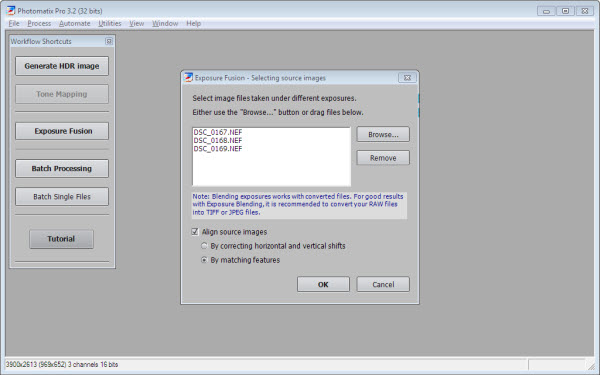Click the window resize grip in status bar

tap(591, 366)
